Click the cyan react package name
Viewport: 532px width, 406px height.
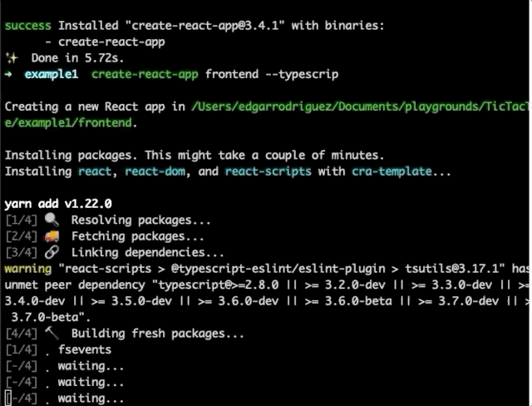click(x=95, y=171)
